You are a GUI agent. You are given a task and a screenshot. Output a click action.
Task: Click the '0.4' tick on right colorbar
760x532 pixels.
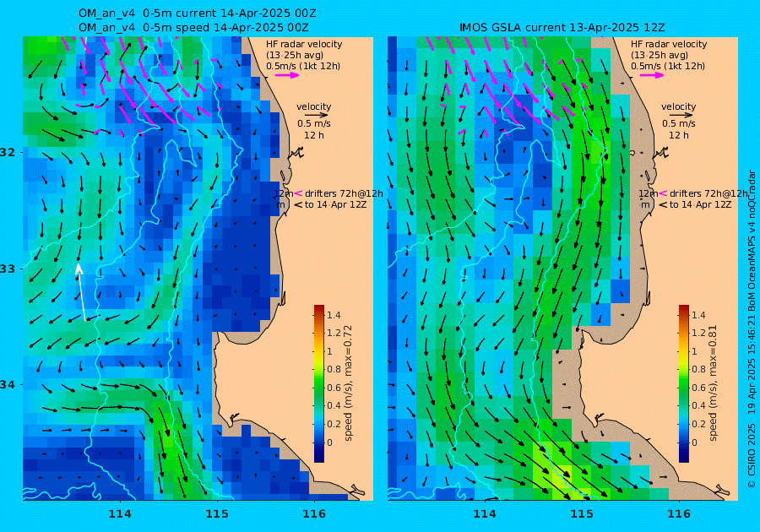coord(698,406)
